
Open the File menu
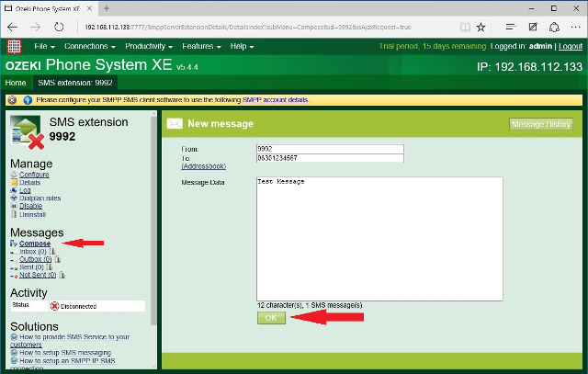pos(44,46)
